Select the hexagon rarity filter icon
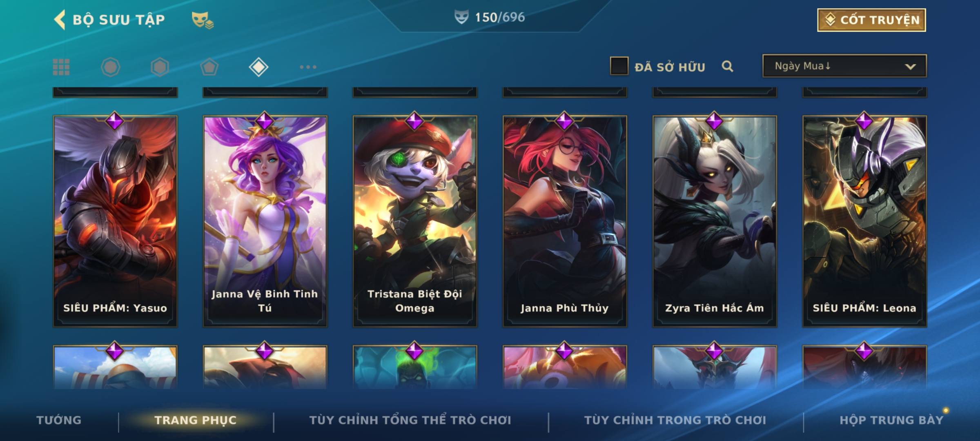 (160, 67)
